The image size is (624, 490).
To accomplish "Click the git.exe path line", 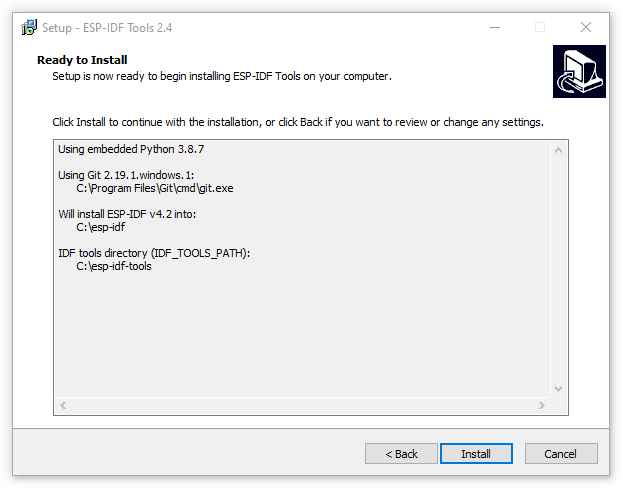I will click(x=155, y=188).
